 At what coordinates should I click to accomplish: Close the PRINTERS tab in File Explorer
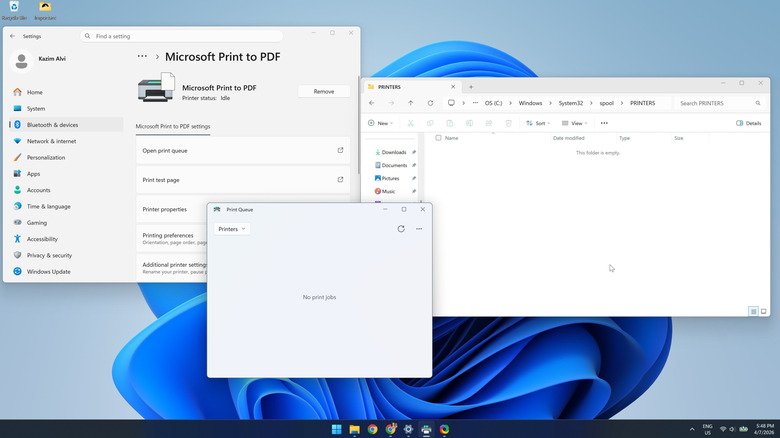(453, 87)
